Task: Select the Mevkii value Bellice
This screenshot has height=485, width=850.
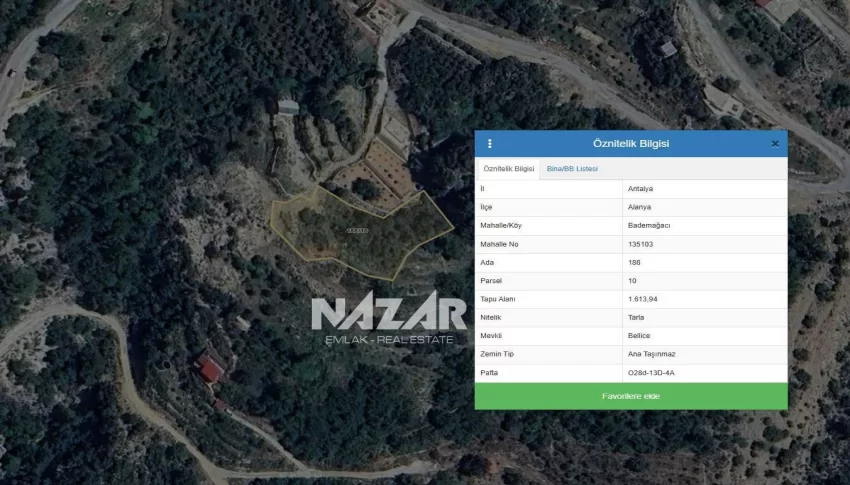Action: [639, 335]
